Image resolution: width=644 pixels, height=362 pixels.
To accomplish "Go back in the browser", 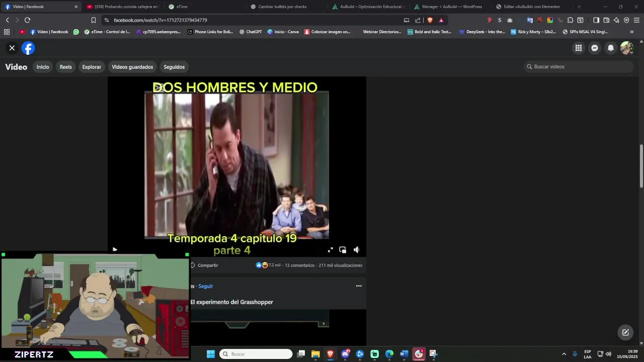I will coord(7,20).
